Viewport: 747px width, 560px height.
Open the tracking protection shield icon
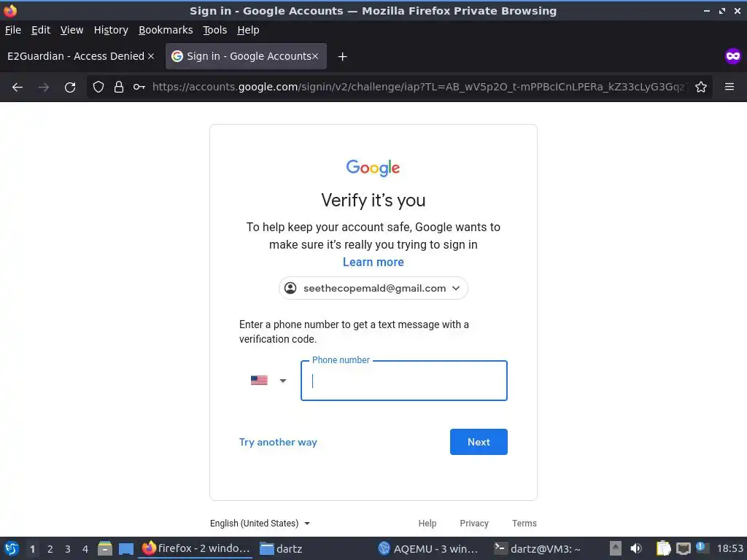[98, 87]
